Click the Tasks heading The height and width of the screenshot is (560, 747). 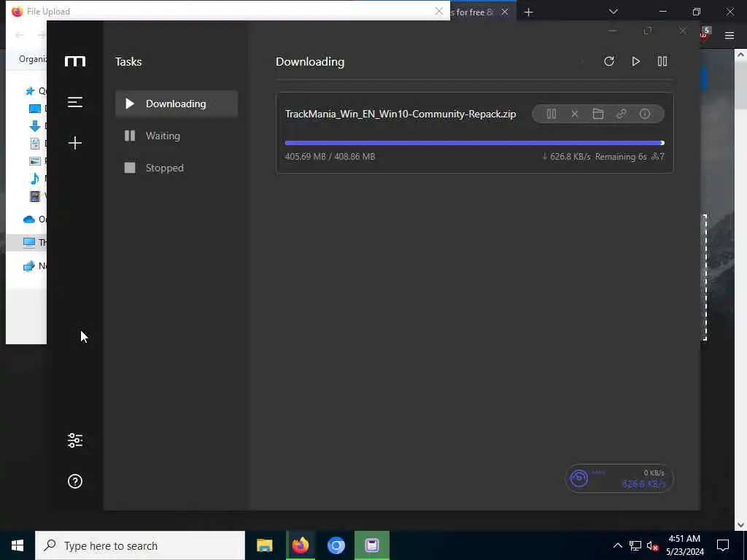(128, 62)
